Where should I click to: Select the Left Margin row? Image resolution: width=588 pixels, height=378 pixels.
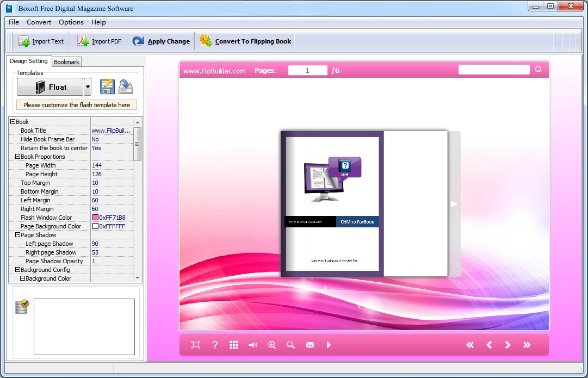click(x=71, y=200)
